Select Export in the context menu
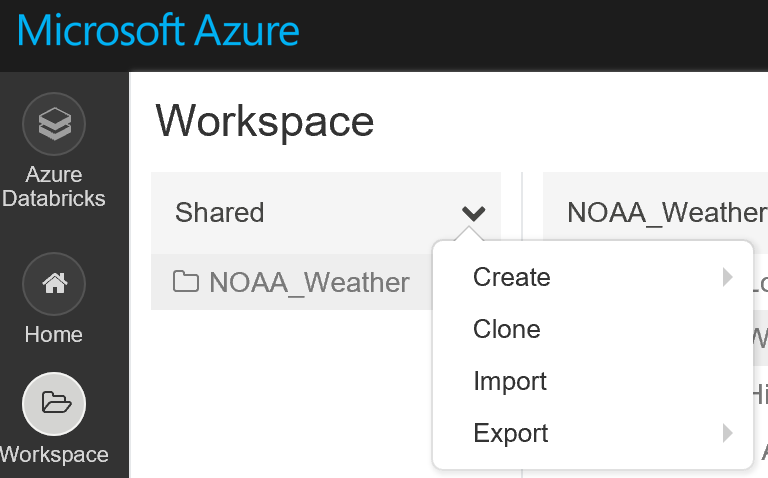768x478 pixels. coord(511,433)
